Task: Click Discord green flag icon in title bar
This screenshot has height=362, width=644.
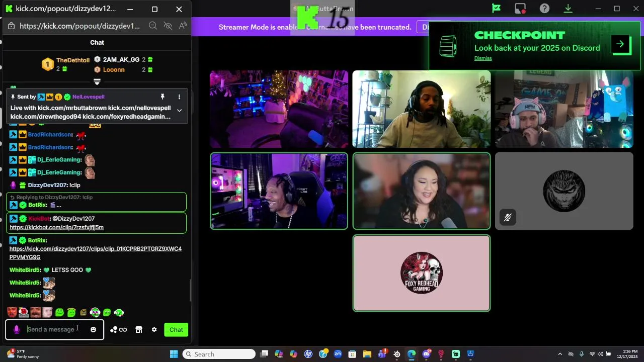Action: tap(496, 9)
